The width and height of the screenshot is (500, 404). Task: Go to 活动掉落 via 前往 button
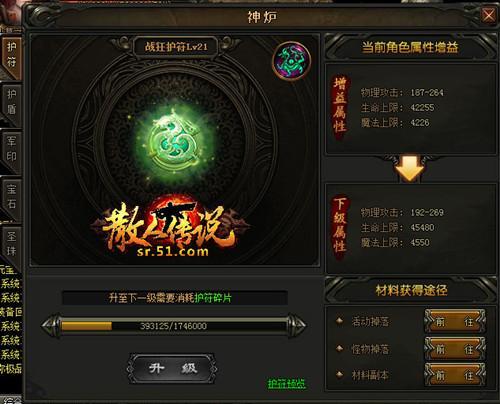click(x=455, y=321)
